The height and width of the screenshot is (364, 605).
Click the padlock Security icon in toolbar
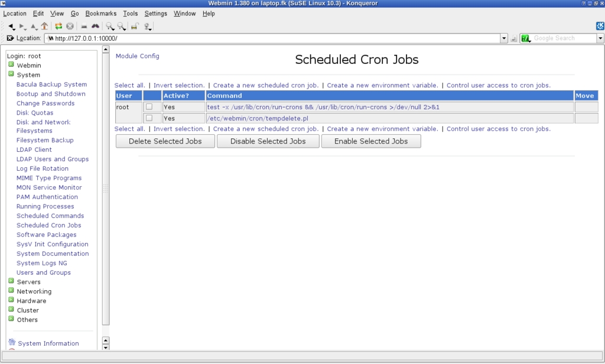click(x=135, y=26)
